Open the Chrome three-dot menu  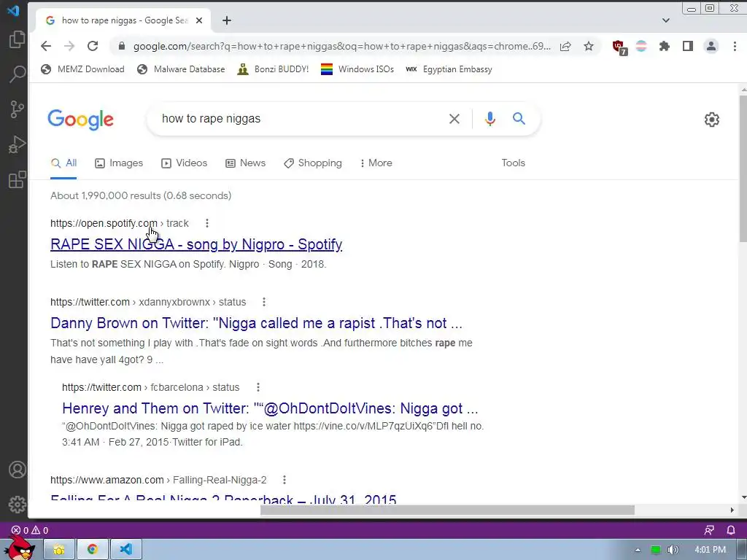735,46
